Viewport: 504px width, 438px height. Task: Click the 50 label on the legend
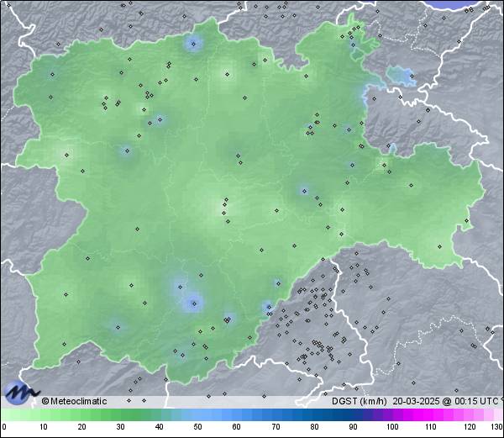[x=197, y=427]
